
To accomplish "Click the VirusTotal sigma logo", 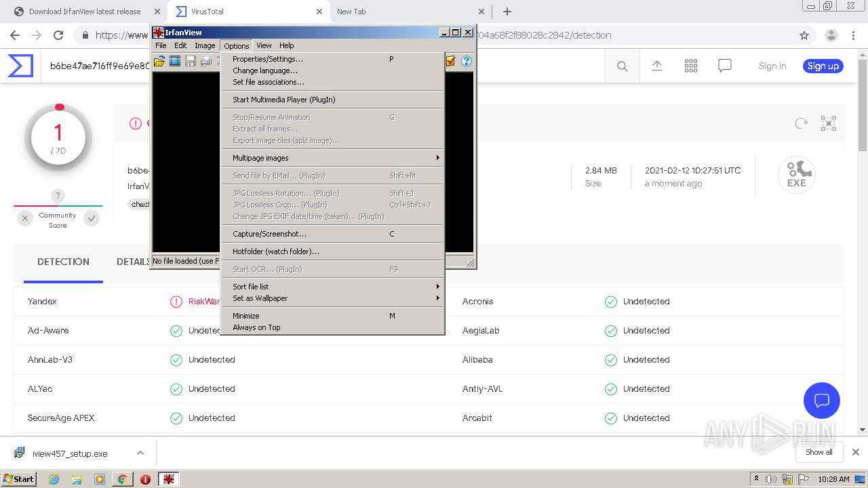I will [20, 66].
